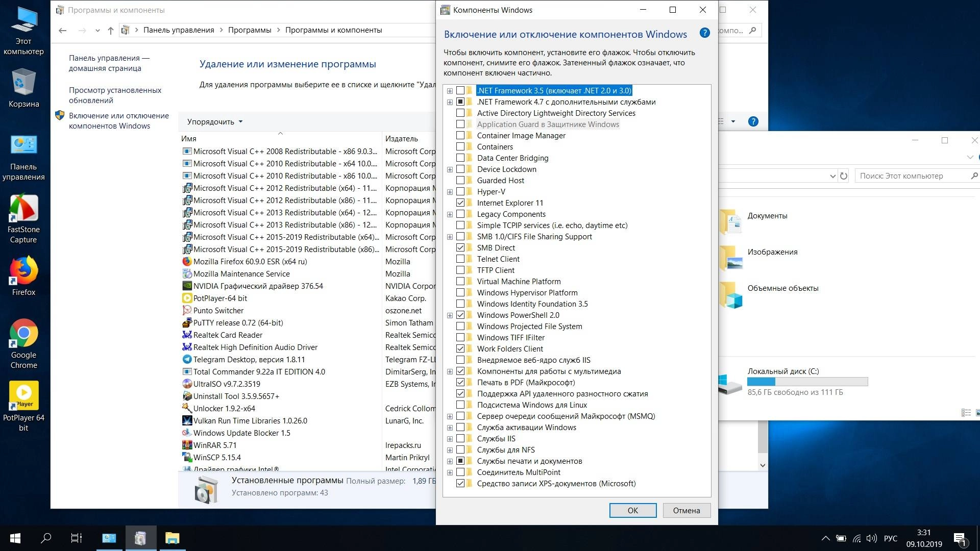
Task: Expand Legacy Components node
Action: pos(450,214)
